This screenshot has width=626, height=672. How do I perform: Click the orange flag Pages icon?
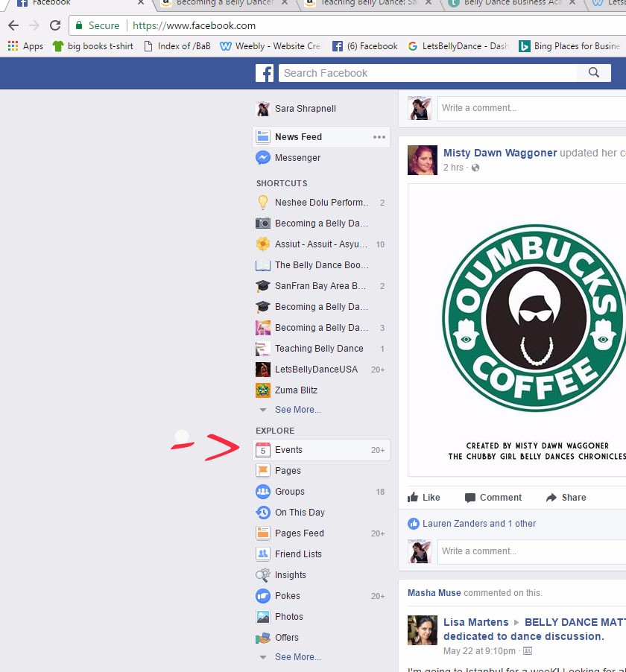click(263, 471)
